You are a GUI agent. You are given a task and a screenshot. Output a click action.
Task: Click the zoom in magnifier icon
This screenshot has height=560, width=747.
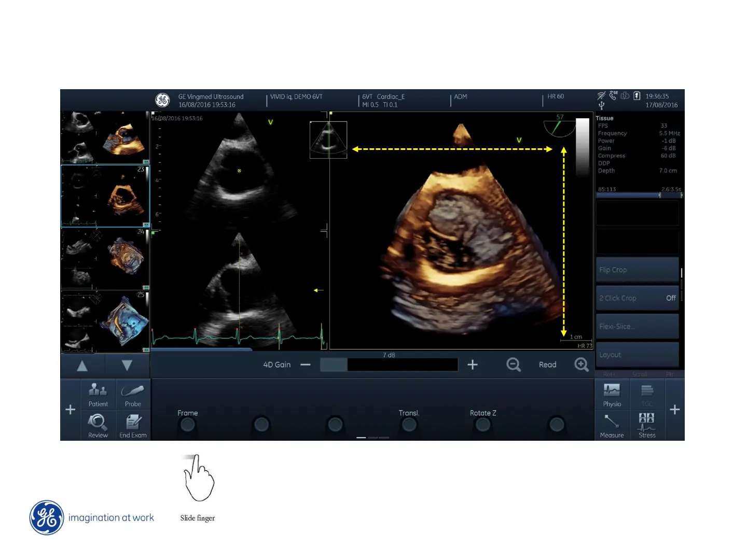tap(582, 365)
